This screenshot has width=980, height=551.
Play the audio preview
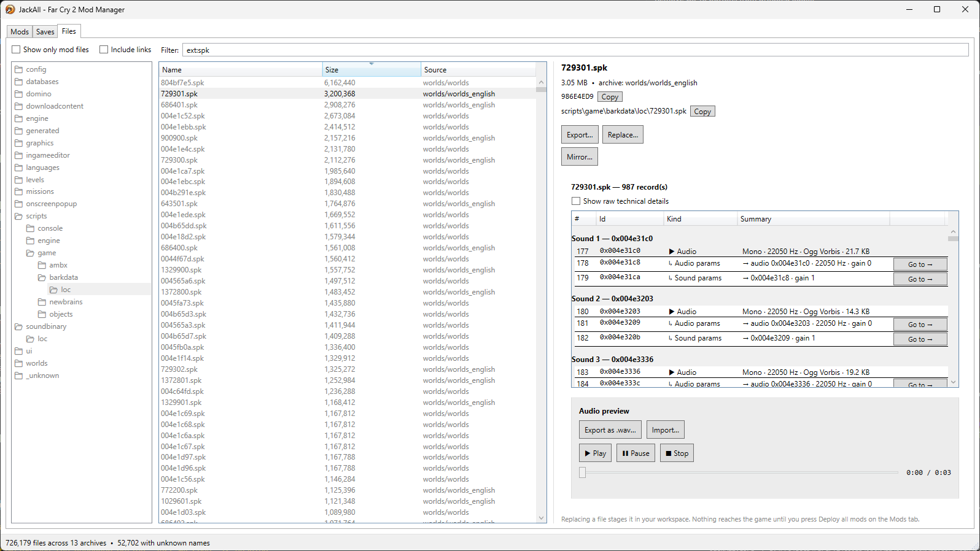pos(595,453)
